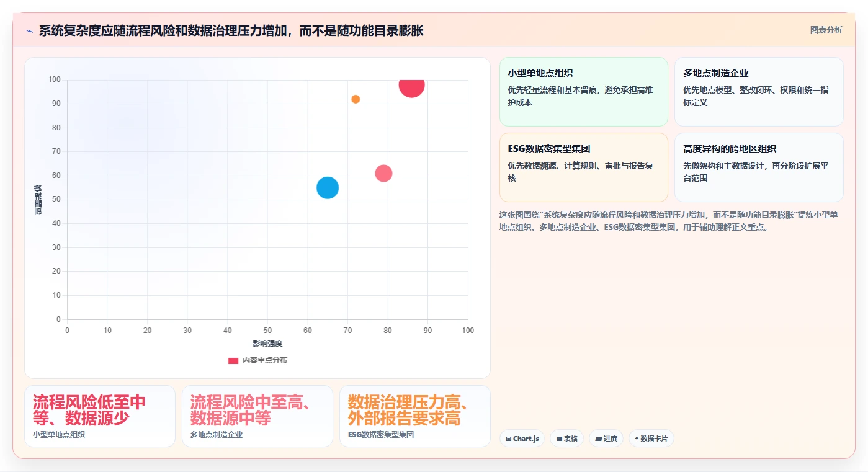
Task: Click the 数据治理压力高、外部报告要求高 stat card
Action: pos(415,416)
